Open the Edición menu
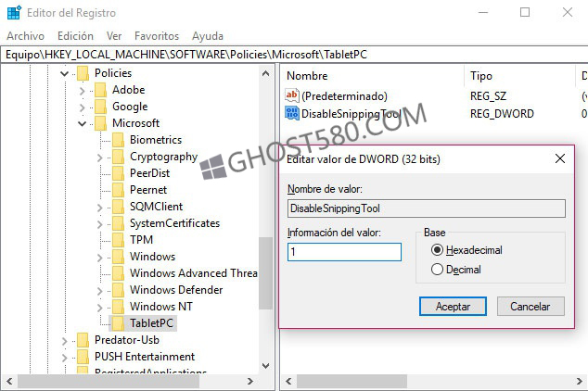The image size is (588, 391). (x=75, y=36)
